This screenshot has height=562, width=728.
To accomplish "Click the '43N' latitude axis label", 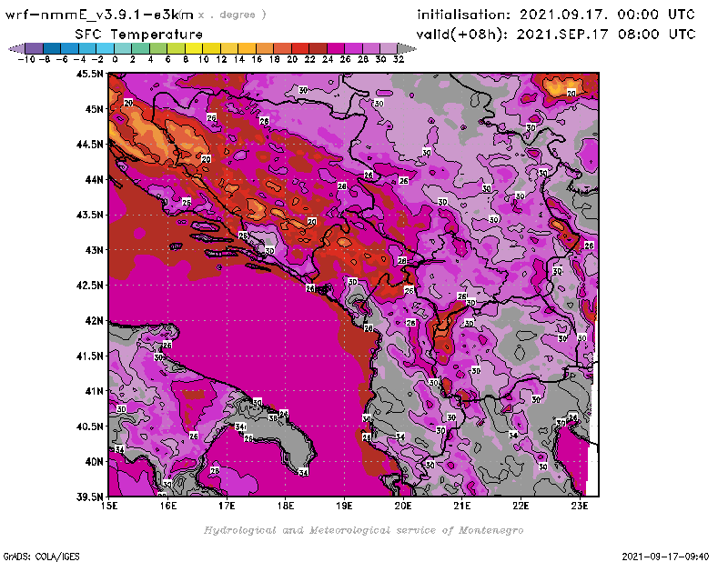I will pyautogui.click(x=94, y=250).
